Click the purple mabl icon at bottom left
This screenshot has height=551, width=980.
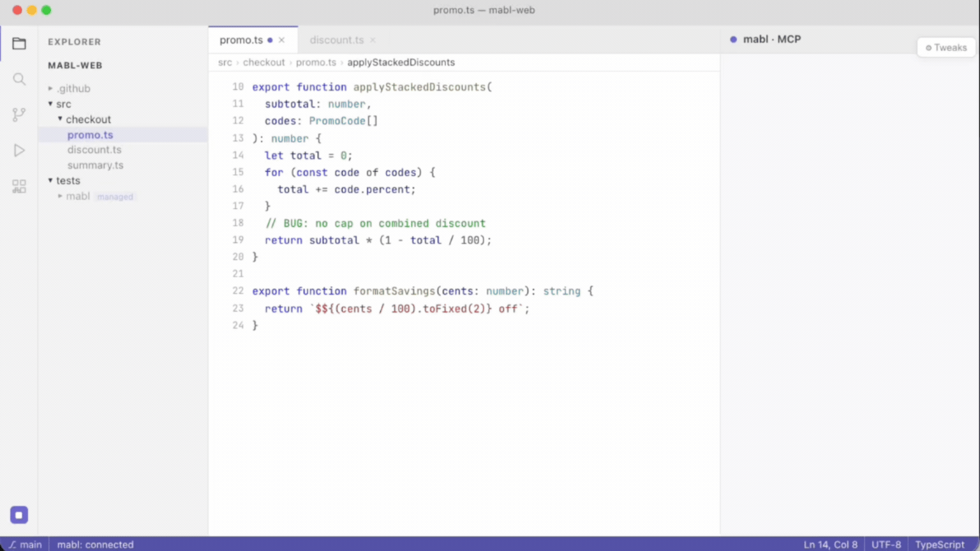coord(19,515)
